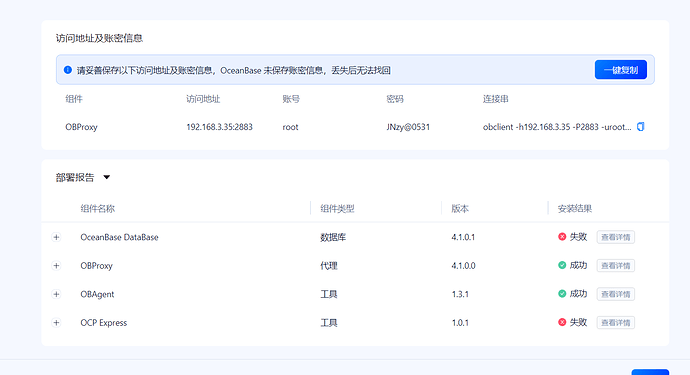690x375 pixels.
Task: Click the access address 192.168.3.35:2883
Action: 219,127
